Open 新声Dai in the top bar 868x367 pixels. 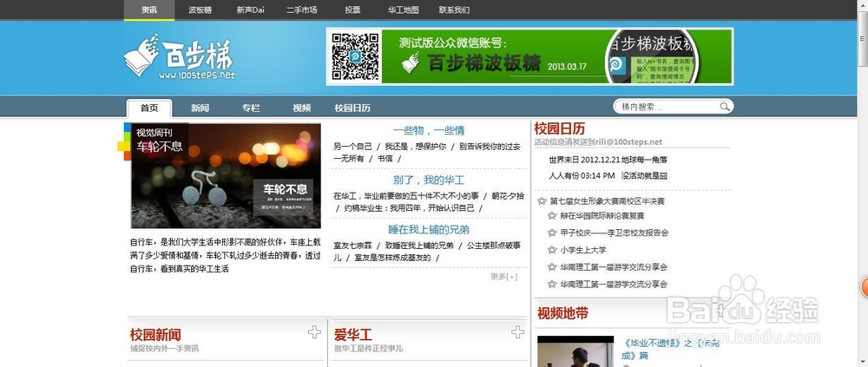250,10
